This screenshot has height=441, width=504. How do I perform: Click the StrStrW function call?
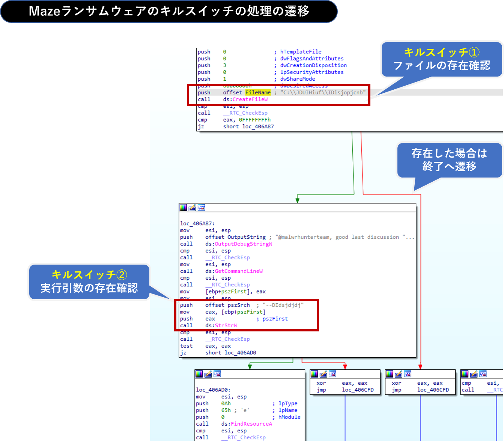226,325
